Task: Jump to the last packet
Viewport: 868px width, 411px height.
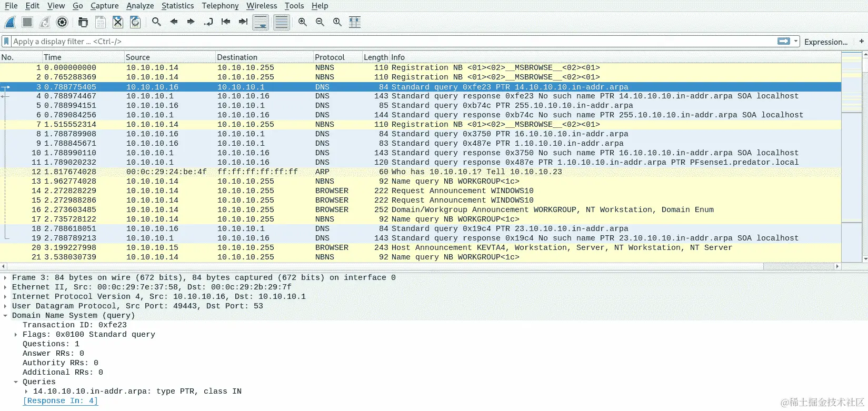Action: (x=243, y=22)
